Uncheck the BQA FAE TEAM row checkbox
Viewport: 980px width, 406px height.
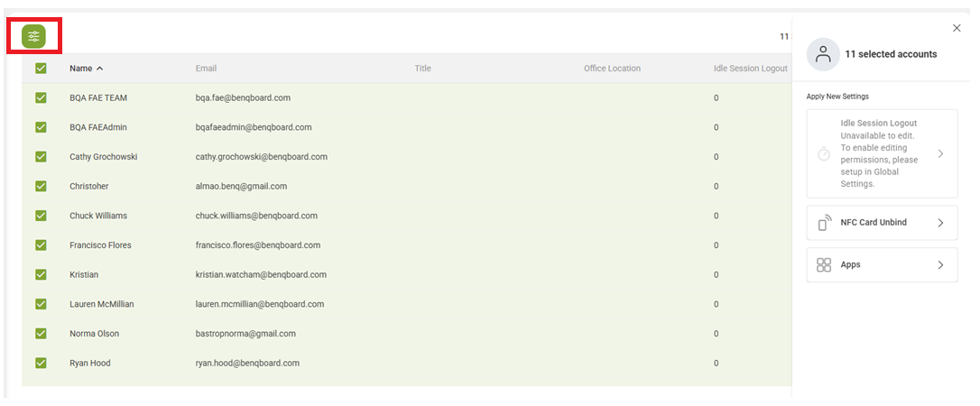point(41,97)
